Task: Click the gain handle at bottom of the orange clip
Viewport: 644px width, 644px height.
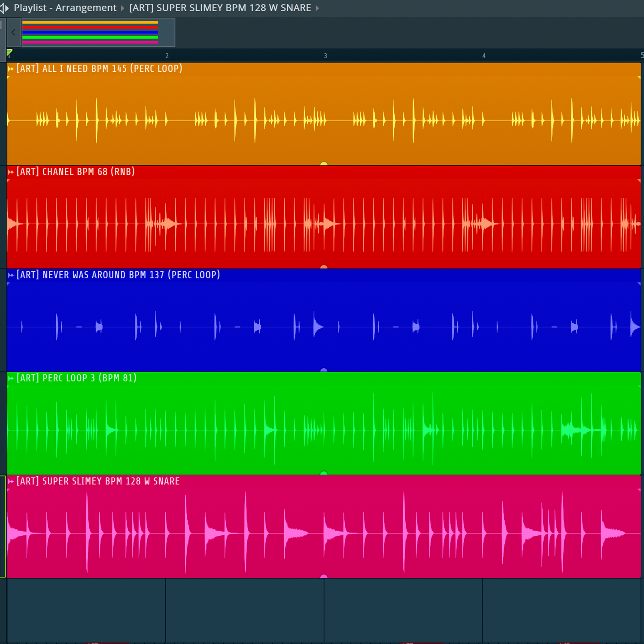Action: tap(324, 164)
